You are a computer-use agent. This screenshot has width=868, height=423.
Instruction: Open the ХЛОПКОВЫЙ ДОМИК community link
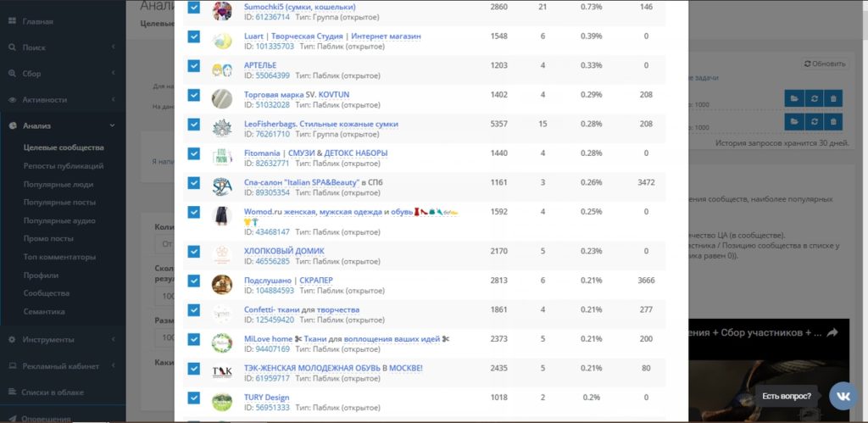(284, 251)
